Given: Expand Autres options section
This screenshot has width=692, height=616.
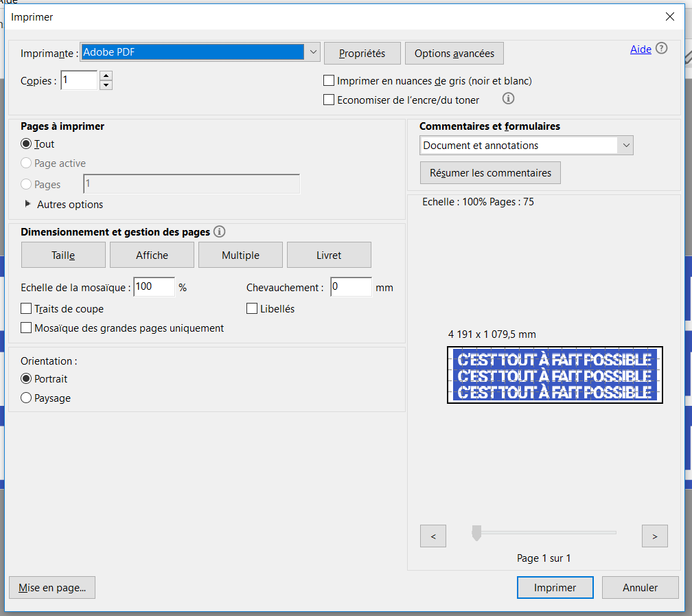Looking at the screenshot, I should click(28, 205).
